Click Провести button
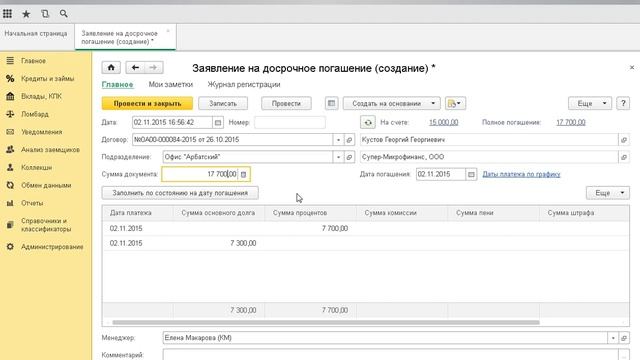 (x=286, y=103)
